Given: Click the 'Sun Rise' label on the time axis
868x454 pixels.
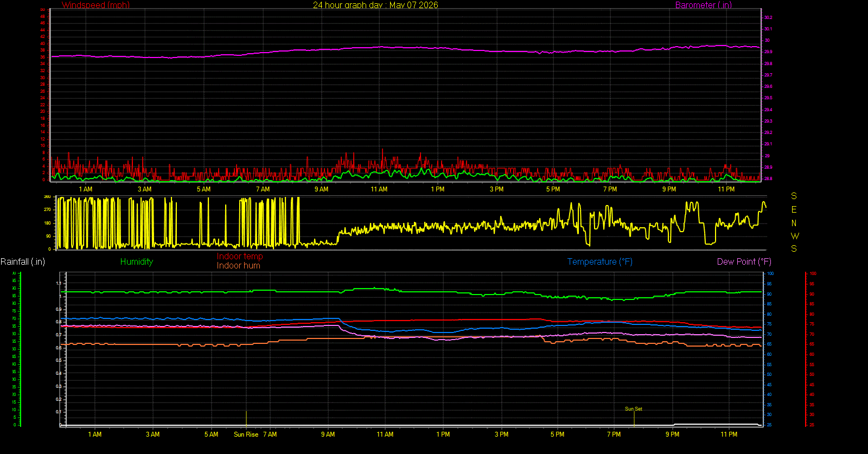Looking at the screenshot, I should [x=246, y=434].
